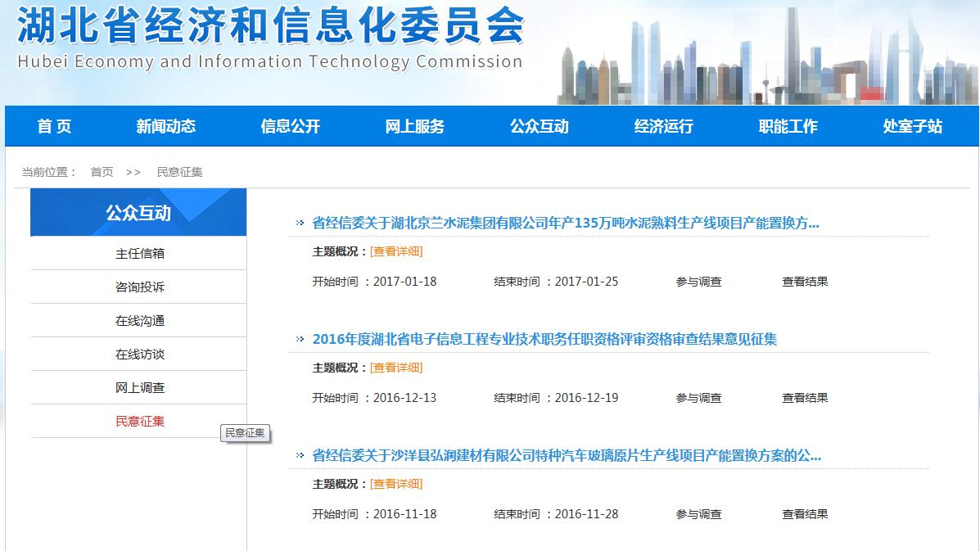Select 在线沟通 in sidebar

(139, 320)
